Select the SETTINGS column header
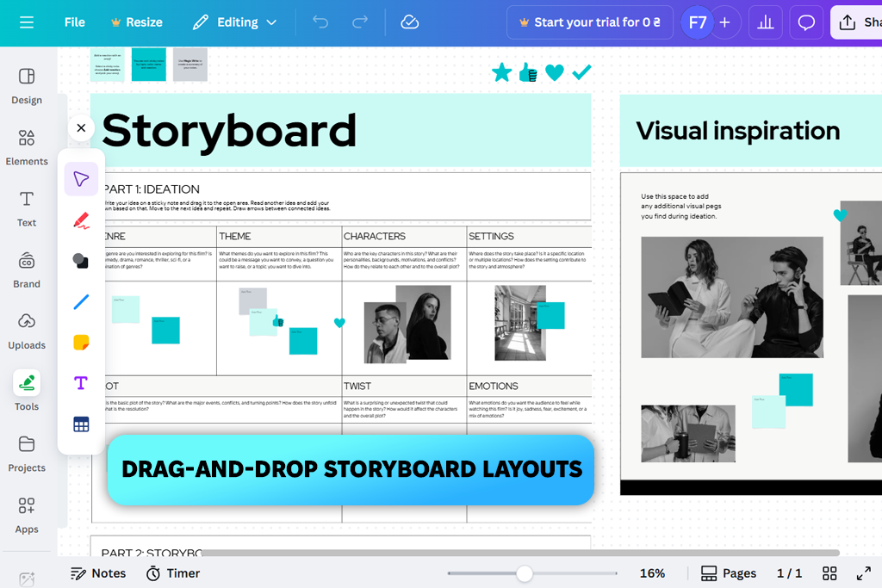This screenshot has width=882, height=588. (x=491, y=236)
